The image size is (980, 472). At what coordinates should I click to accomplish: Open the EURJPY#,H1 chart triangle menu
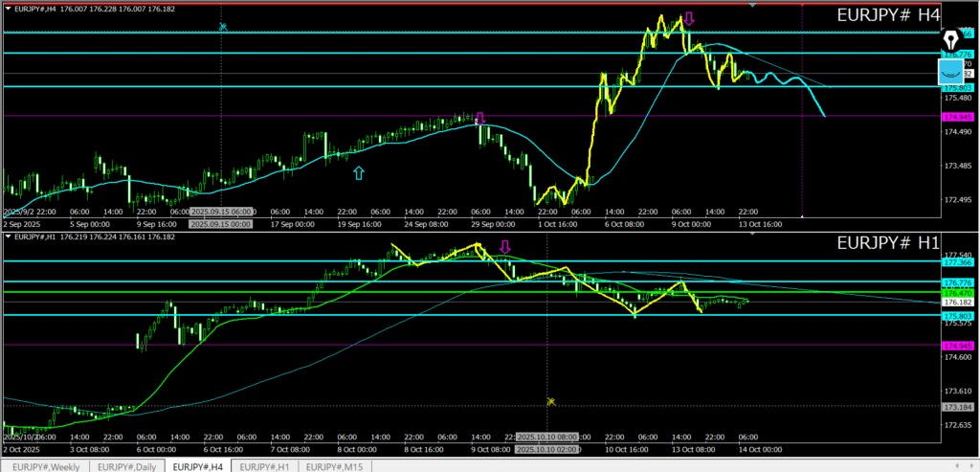coord(7,236)
